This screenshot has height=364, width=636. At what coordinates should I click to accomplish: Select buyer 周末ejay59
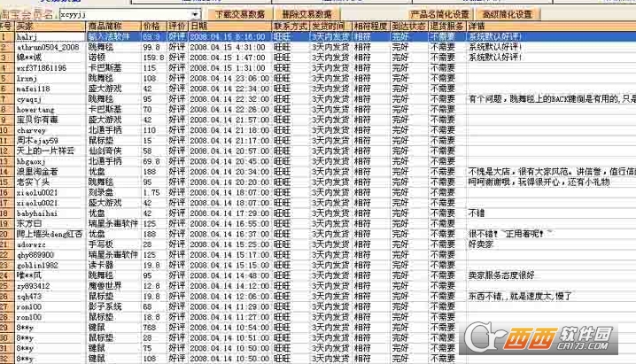[37, 141]
